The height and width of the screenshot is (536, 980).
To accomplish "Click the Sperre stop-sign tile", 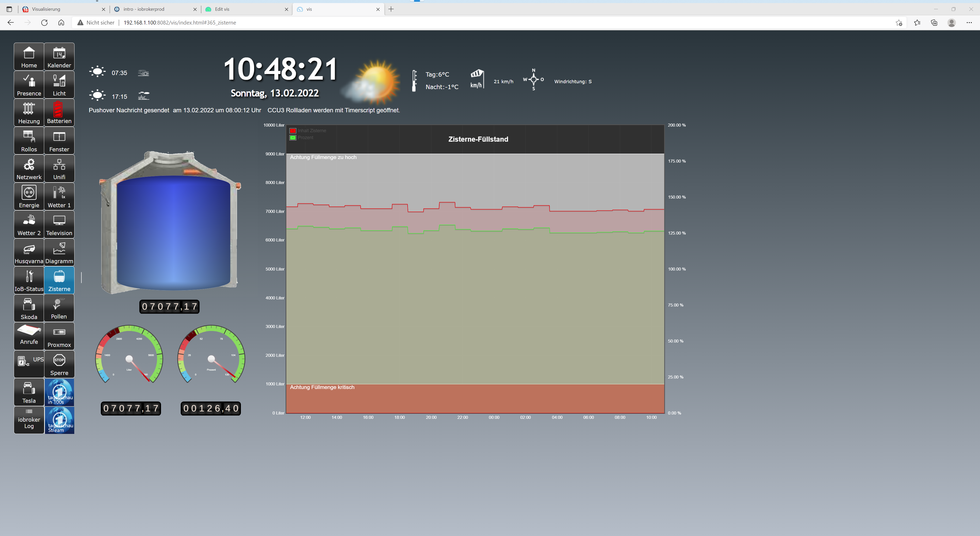I will tap(59, 364).
